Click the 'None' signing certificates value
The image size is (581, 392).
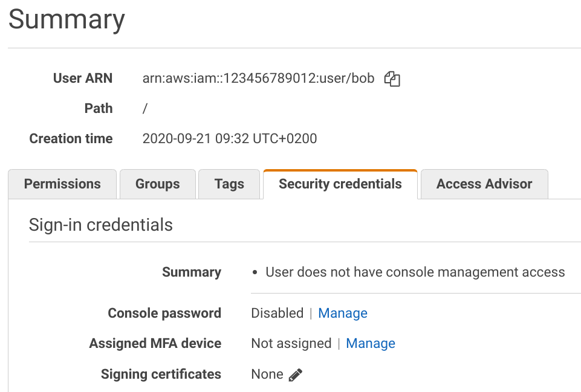coord(267,374)
